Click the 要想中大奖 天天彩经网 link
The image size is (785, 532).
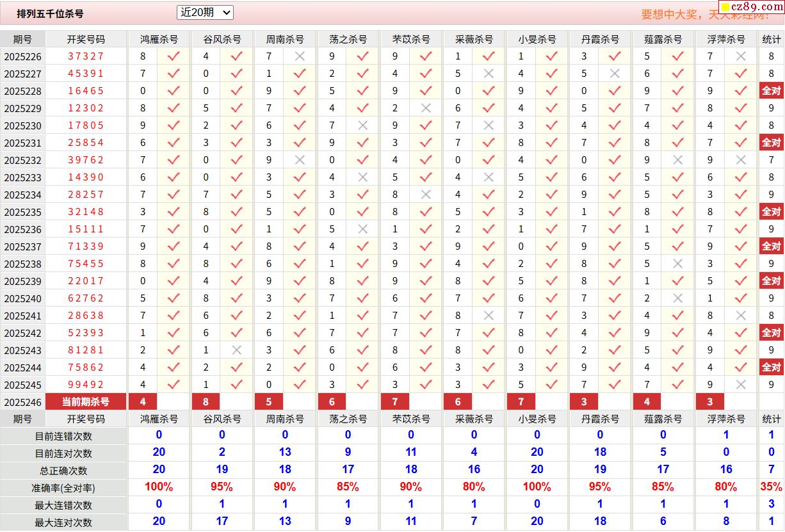pyautogui.click(x=706, y=14)
